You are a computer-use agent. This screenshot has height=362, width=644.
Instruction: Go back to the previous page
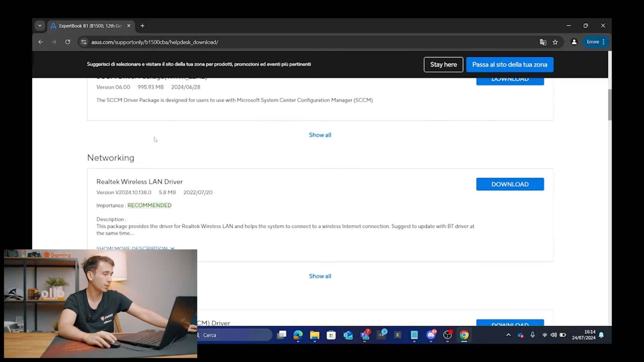41,42
